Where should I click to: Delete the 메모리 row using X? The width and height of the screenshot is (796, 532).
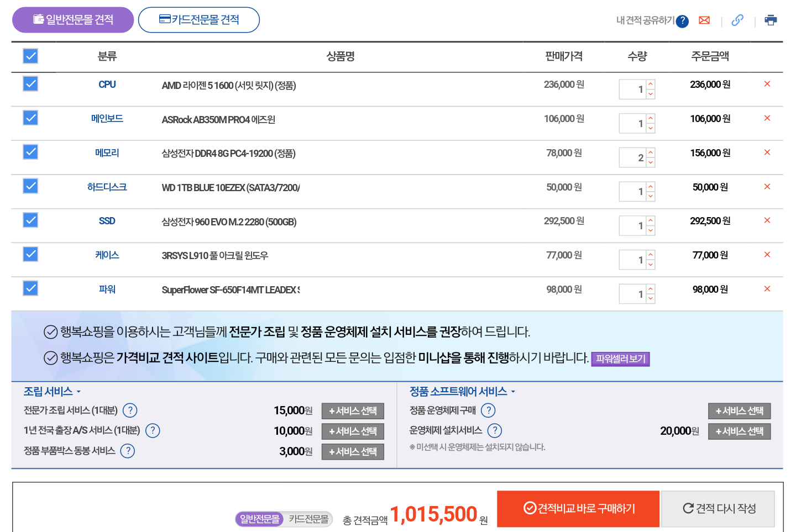tap(767, 152)
